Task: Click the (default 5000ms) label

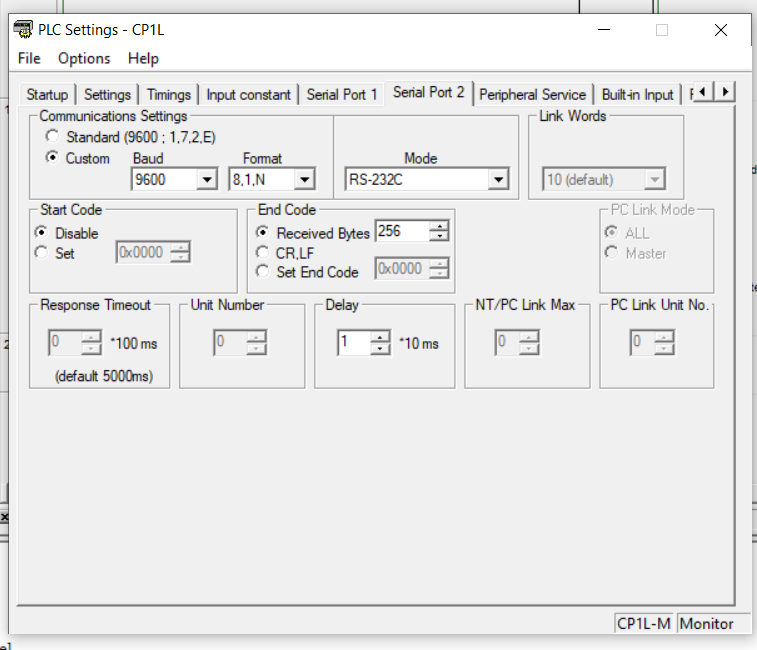Action: [x=104, y=376]
